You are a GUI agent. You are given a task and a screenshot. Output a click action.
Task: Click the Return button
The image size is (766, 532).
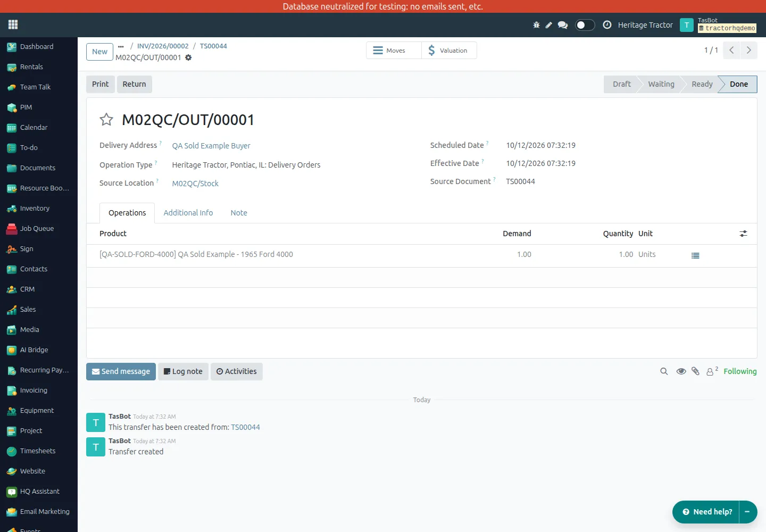[134, 84]
